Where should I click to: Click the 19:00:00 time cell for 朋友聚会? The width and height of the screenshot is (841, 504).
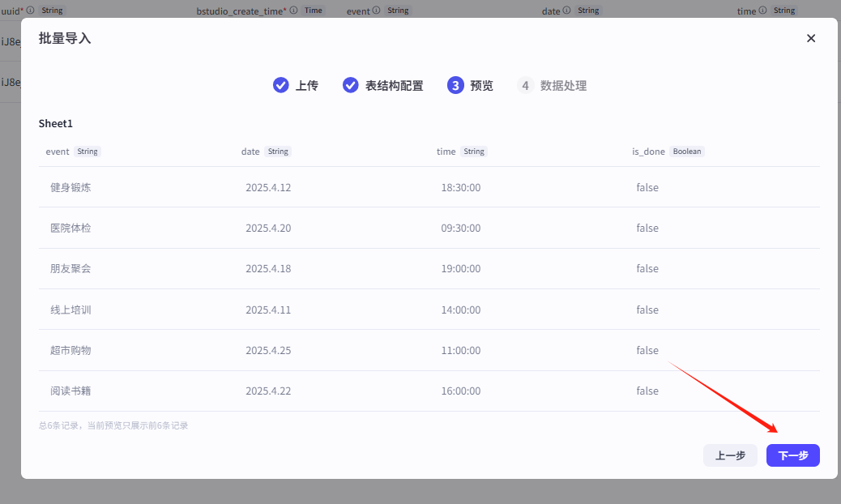tap(460, 268)
